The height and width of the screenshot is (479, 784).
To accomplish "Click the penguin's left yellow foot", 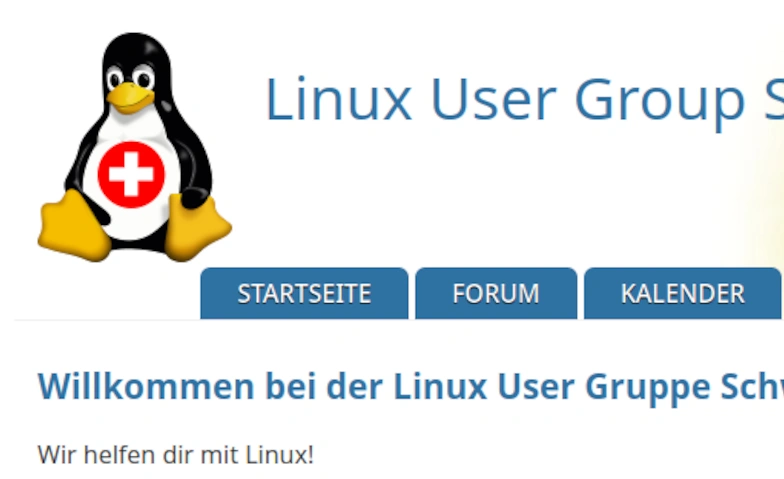I will point(74,226).
